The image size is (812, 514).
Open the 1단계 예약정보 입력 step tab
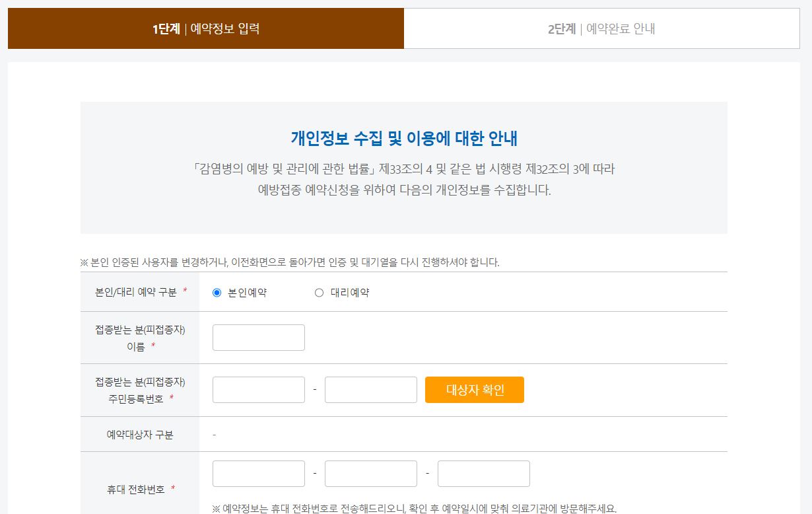(206, 28)
